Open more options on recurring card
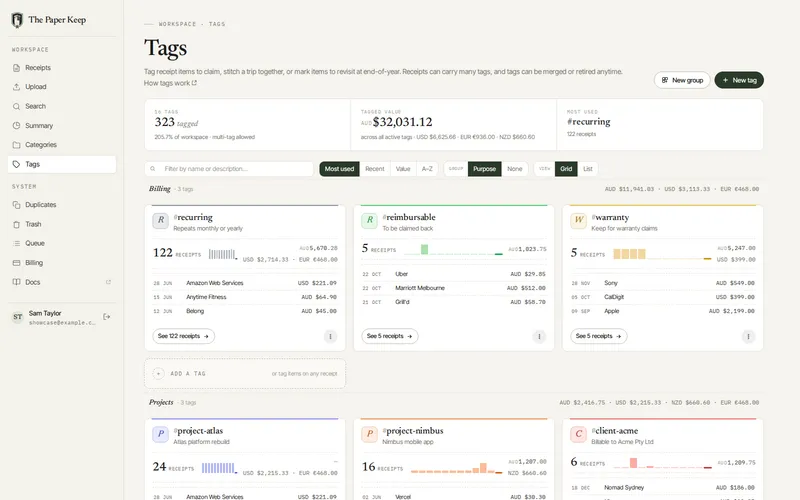The width and height of the screenshot is (800, 500). [330, 337]
